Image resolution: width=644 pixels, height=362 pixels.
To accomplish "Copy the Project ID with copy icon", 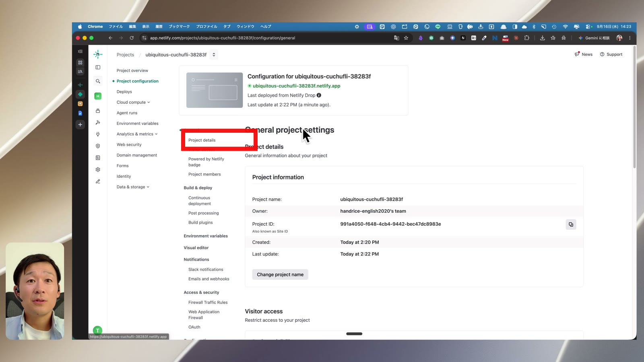I will tap(571, 224).
